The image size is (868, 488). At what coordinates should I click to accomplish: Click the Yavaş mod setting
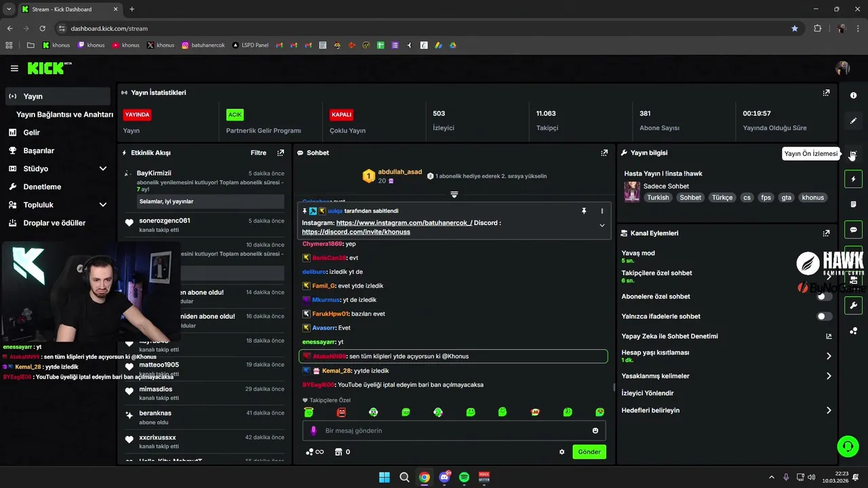(x=638, y=256)
